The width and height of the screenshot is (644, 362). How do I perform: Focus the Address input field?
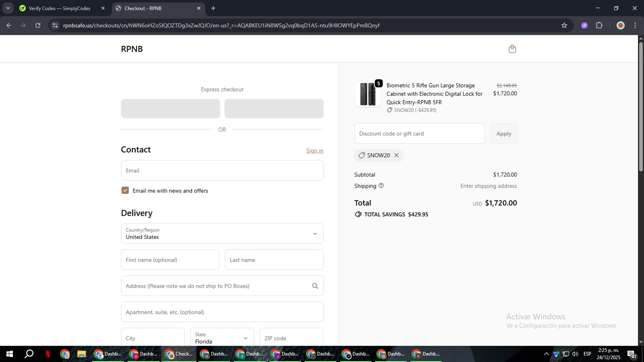coord(222,286)
